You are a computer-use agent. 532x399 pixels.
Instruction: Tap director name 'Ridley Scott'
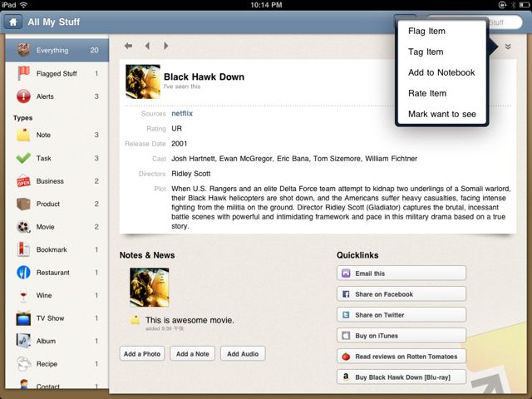click(x=190, y=174)
